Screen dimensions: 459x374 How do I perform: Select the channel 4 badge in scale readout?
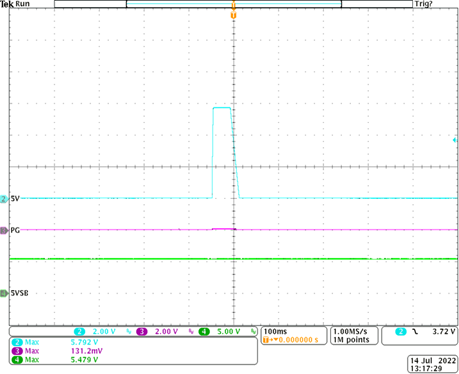[x=204, y=332]
